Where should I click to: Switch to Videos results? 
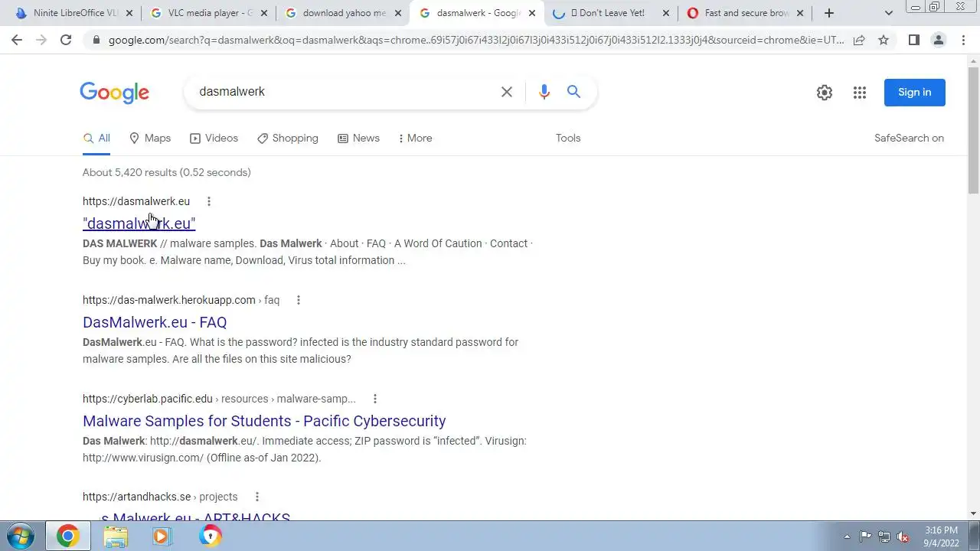[214, 139]
